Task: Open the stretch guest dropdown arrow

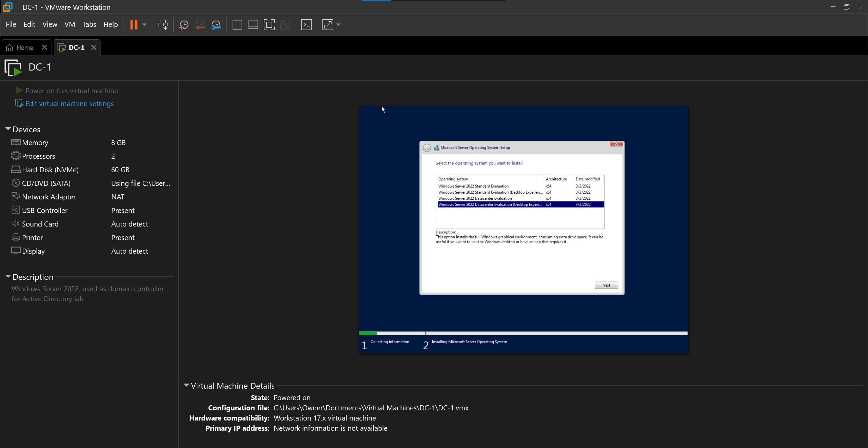Action: (338, 24)
